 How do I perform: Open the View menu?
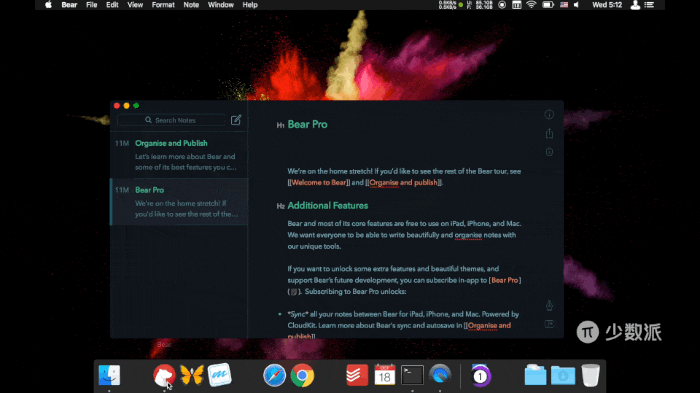pos(135,5)
